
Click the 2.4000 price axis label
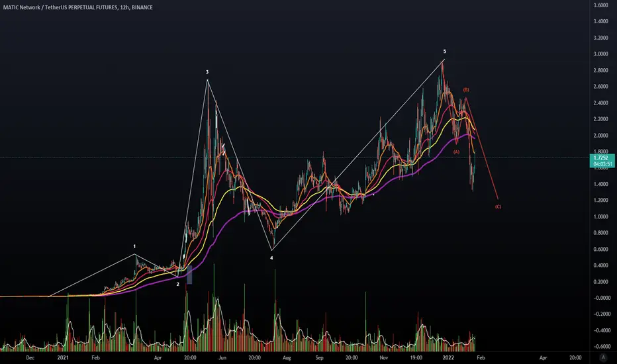600,103
